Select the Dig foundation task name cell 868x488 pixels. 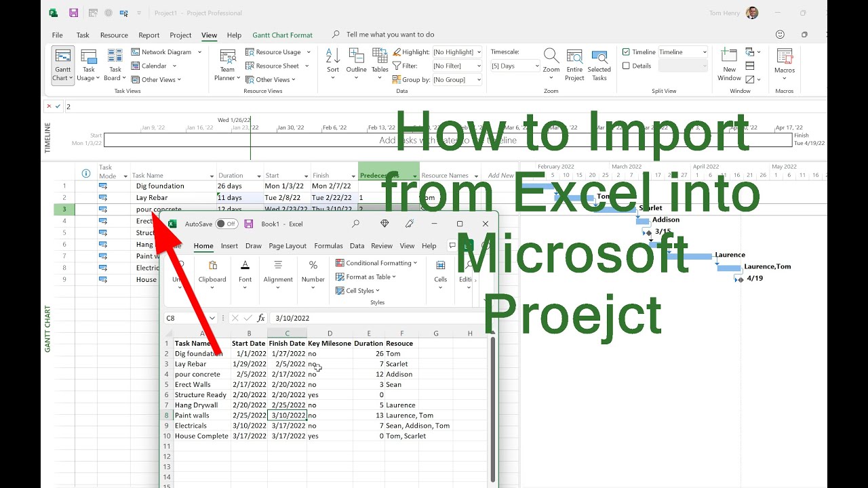click(174, 186)
